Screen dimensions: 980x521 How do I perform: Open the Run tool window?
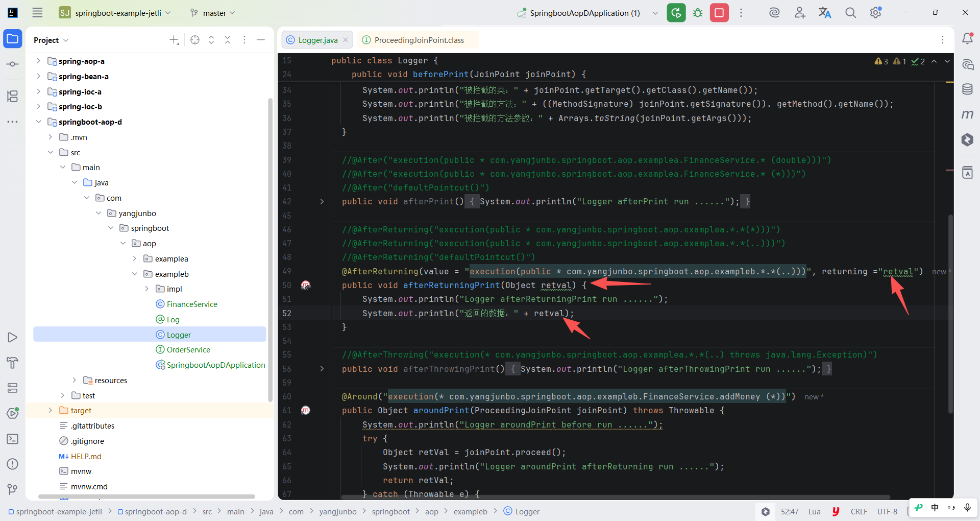(x=13, y=338)
